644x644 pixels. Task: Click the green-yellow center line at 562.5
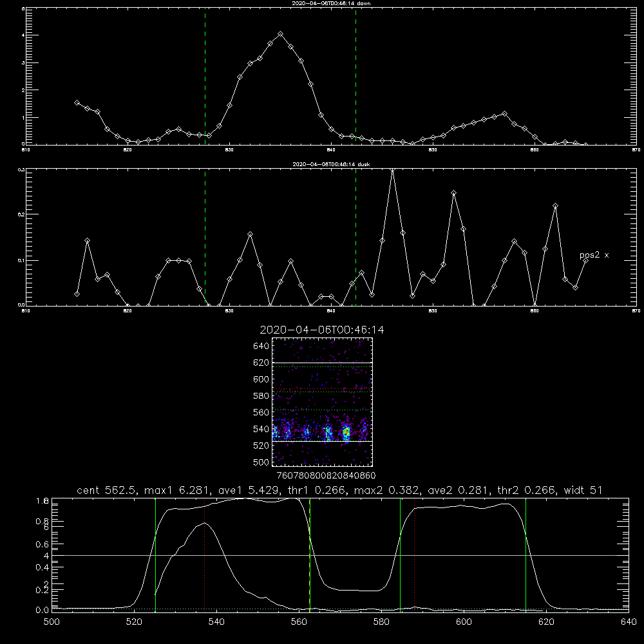310,555
